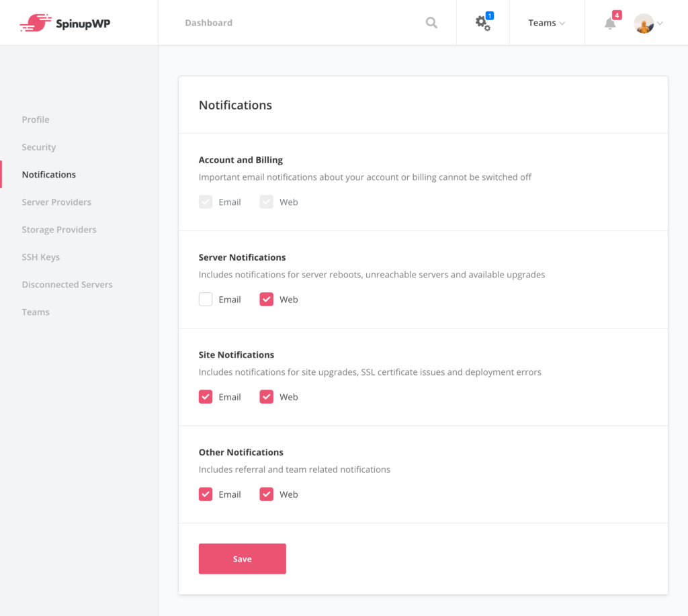
Task: Click the text about billing cannot be switched off
Action: pyautogui.click(x=365, y=177)
